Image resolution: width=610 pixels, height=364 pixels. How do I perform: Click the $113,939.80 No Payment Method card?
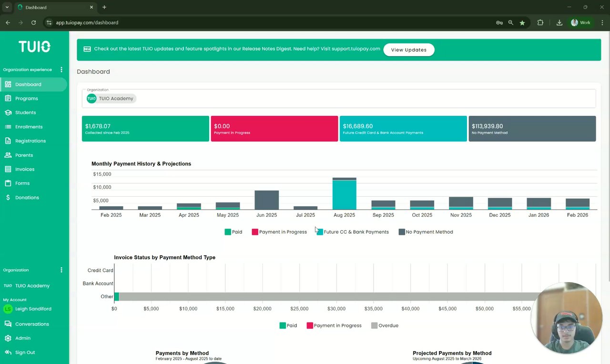[532, 129]
